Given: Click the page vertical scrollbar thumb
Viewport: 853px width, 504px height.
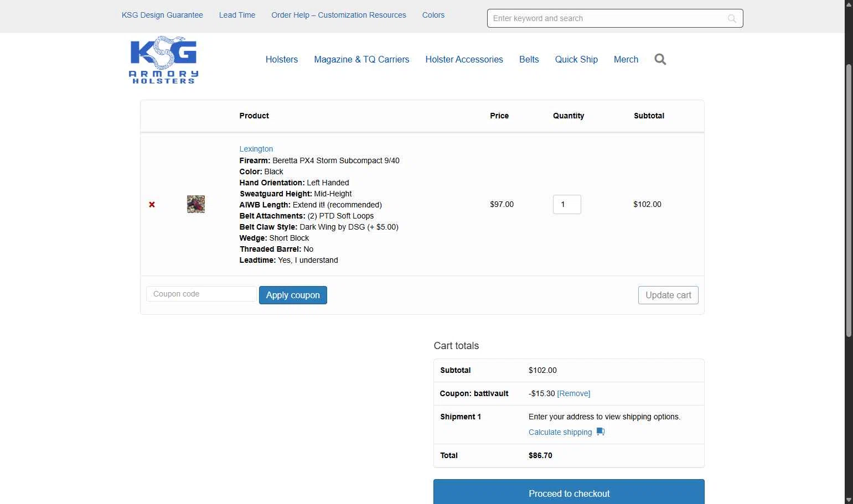Looking at the screenshot, I should click(x=849, y=200).
